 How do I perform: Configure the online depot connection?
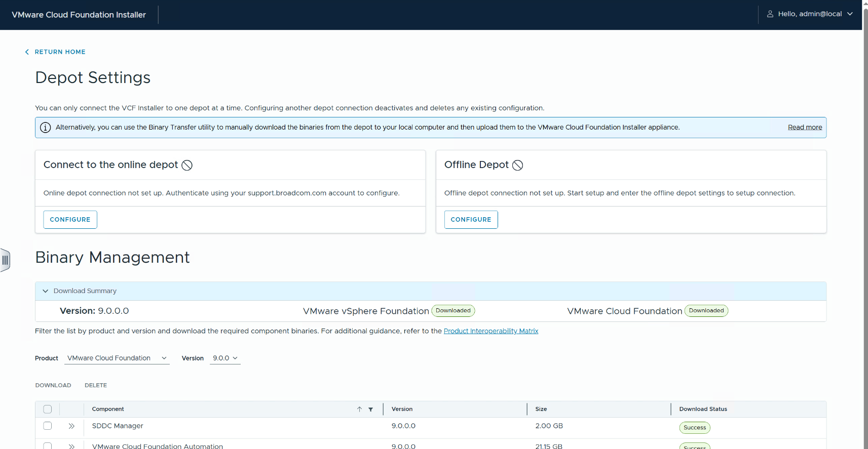coord(70,220)
